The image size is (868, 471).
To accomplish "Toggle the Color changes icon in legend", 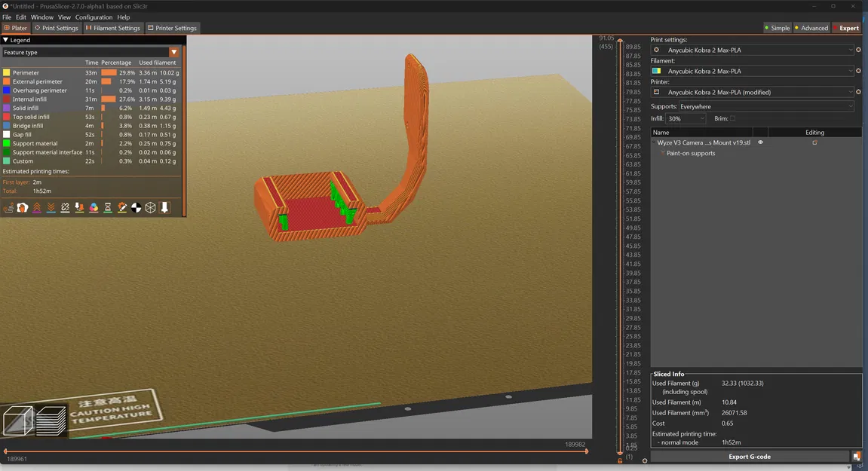I will 94,207.
